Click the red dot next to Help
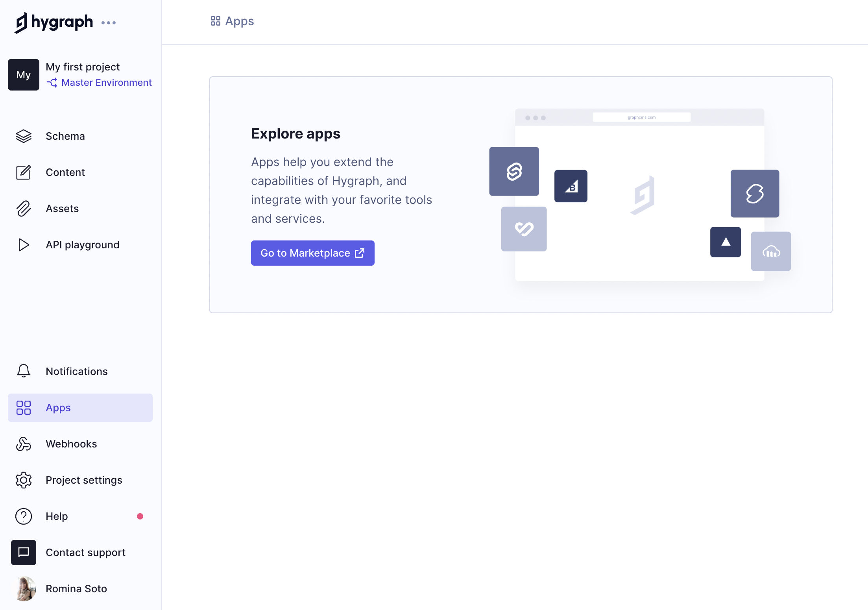 140,516
